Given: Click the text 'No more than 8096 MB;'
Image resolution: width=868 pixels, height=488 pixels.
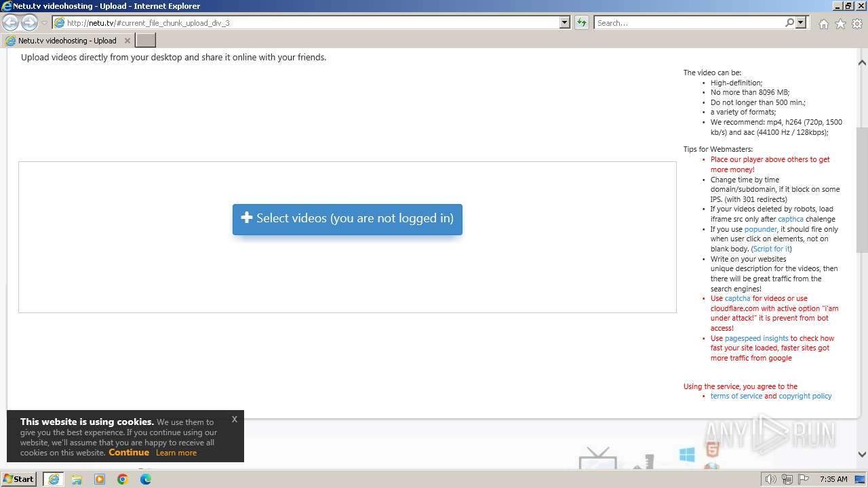Looking at the screenshot, I should tap(750, 92).
